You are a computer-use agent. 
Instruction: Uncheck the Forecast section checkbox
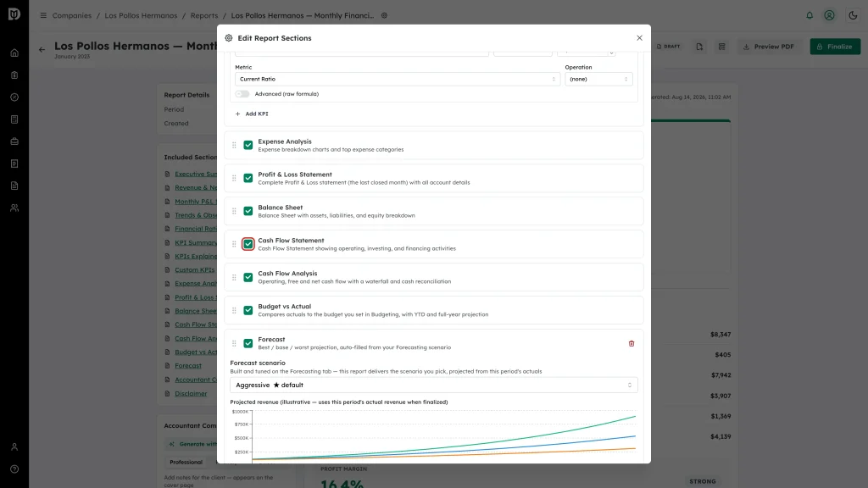click(x=248, y=344)
